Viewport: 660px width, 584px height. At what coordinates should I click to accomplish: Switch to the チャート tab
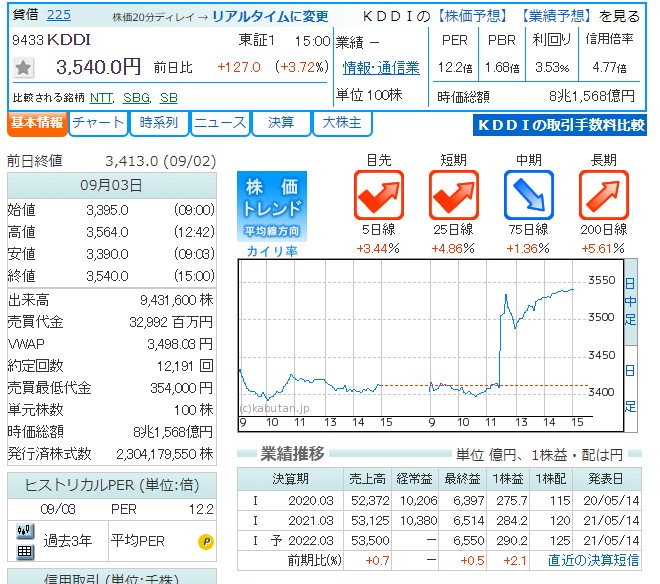[x=98, y=123]
